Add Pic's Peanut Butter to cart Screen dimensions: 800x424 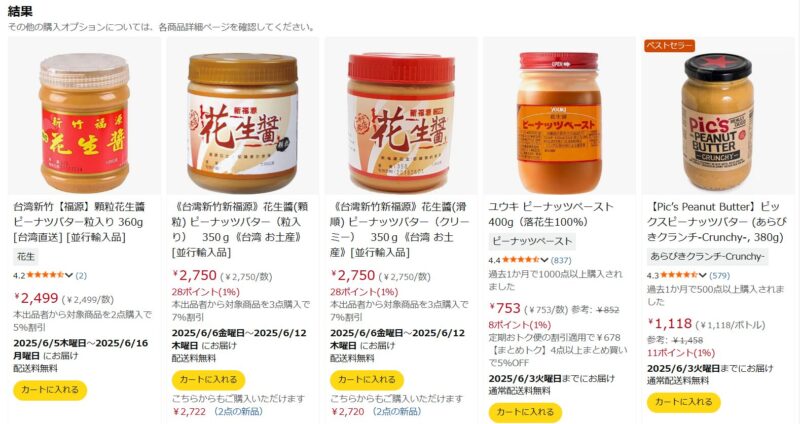[684, 402]
